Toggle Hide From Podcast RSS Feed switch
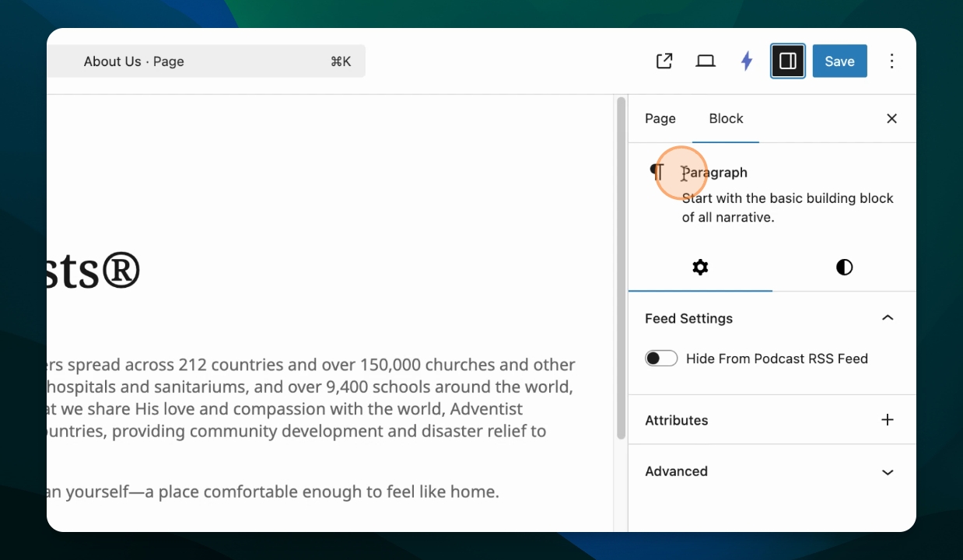Viewport: 963px width, 560px height. click(x=661, y=359)
